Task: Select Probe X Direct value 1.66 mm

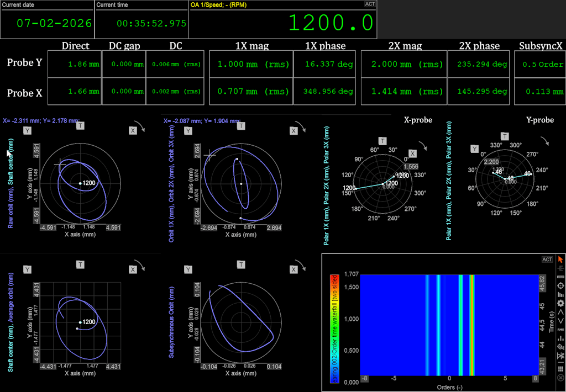Action: (84, 92)
